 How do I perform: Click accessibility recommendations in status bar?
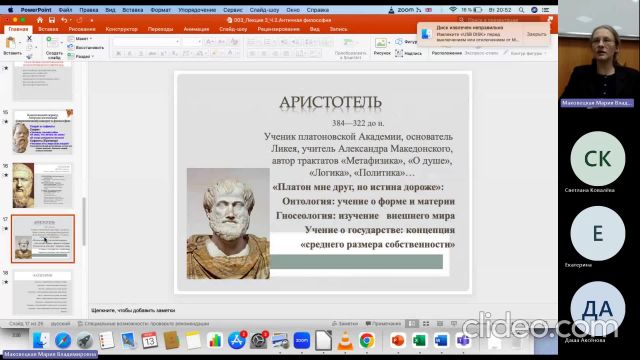(x=143, y=323)
